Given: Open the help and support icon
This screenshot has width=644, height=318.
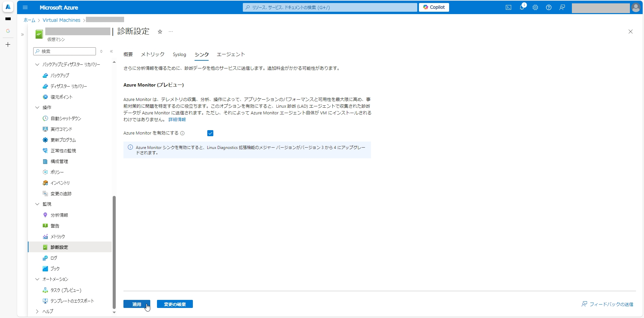Looking at the screenshot, I should pos(549,7).
